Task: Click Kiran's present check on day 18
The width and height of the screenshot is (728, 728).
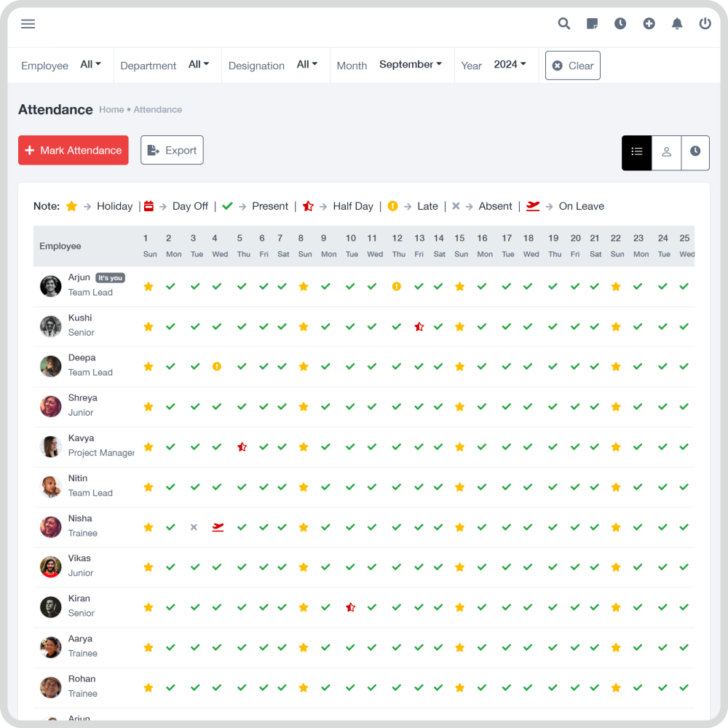Action: [528, 607]
